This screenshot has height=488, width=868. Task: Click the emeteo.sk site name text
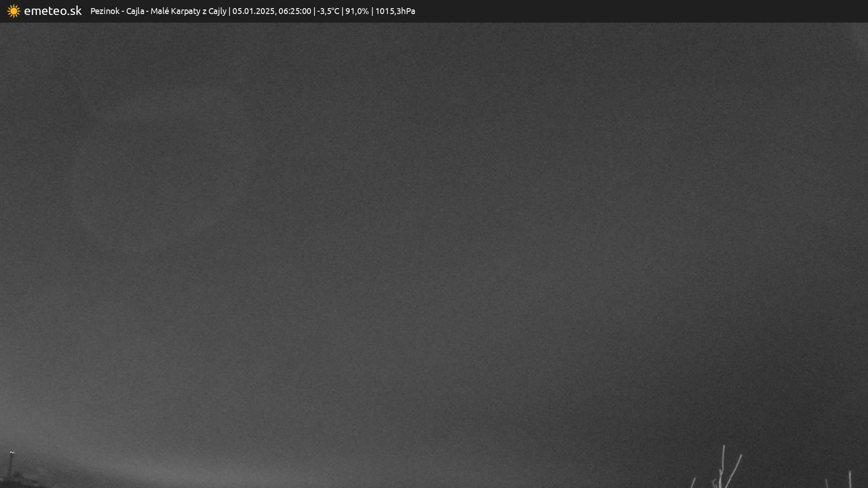53,11
